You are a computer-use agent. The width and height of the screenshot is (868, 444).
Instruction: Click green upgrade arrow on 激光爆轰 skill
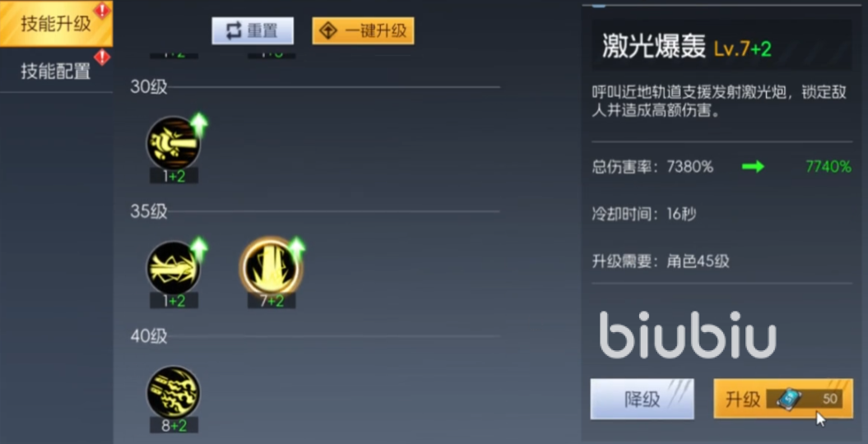coord(297,250)
